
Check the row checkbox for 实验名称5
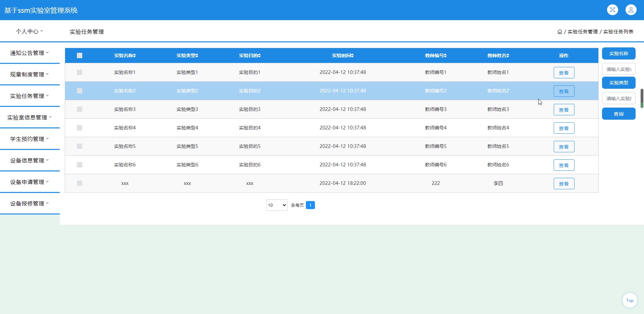[x=80, y=146]
